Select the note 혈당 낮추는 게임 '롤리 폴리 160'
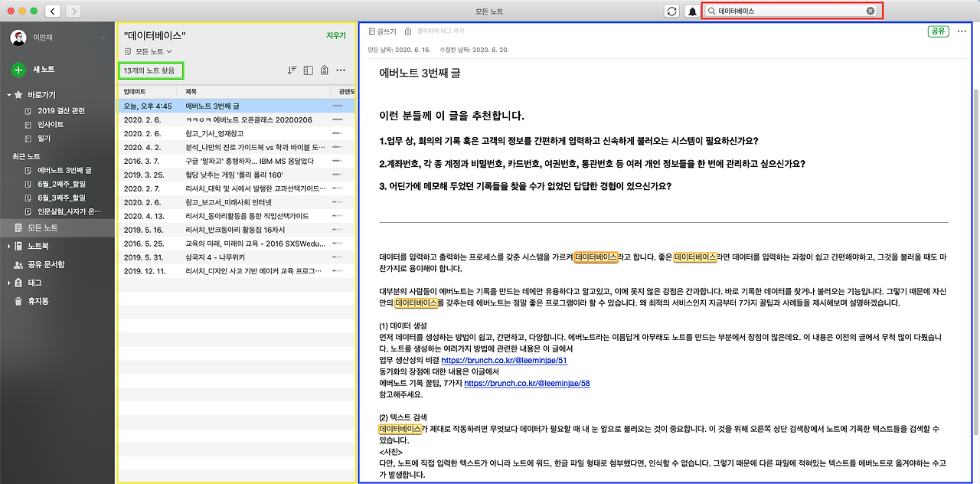 pyautogui.click(x=236, y=175)
